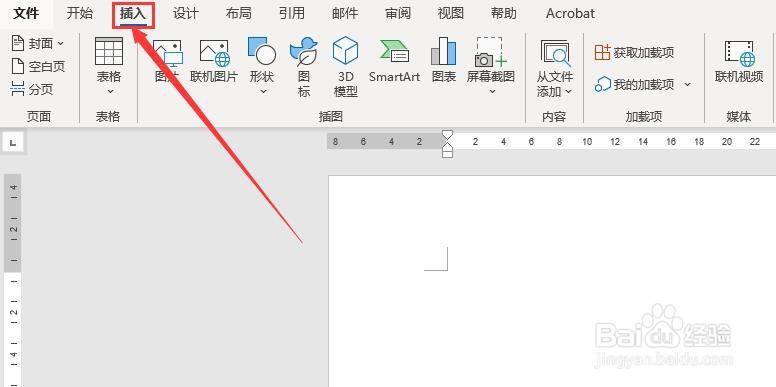Click the 表格 table grid icon
The height and width of the screenshot is (387, 776).
[x=108, y=51]
